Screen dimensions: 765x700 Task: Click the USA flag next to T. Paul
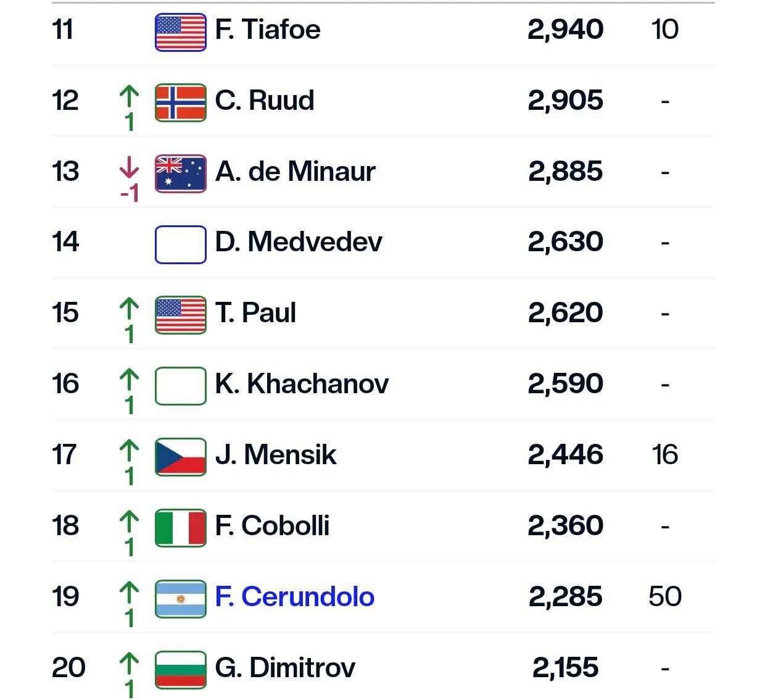click(x=180, y=315)
